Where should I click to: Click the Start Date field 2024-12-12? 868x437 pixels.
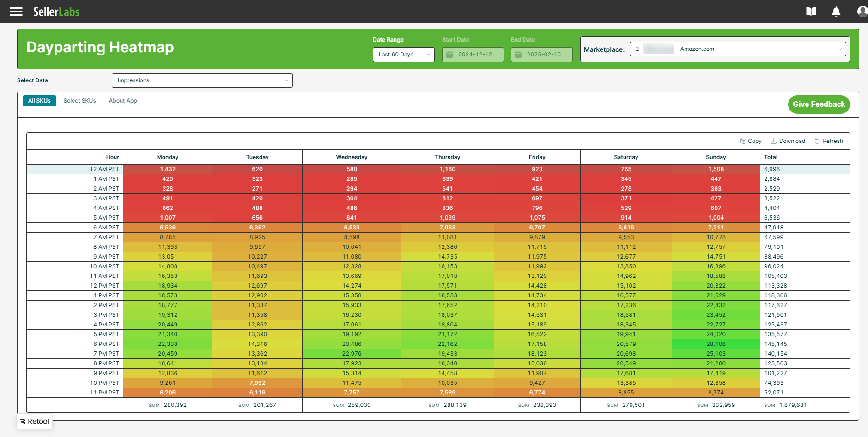pyautogui.click(x=473, y=55)
